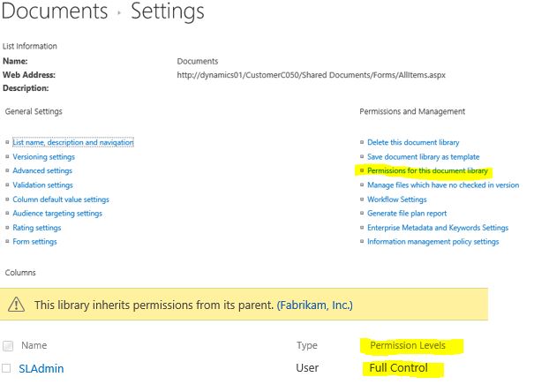Open List name, description and navigation link
The width and height of the screenshot is (534, 392).
[x=73, y=142]
